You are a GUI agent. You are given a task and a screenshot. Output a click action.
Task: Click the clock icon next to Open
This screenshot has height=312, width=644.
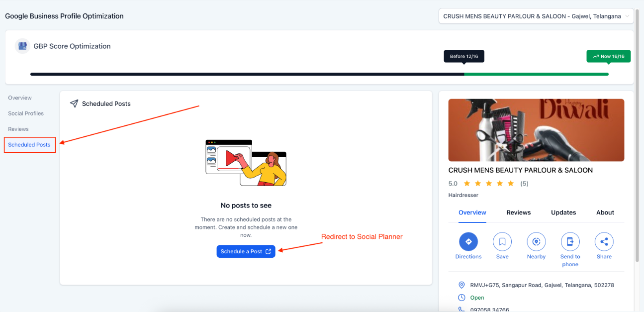point(461,298)
